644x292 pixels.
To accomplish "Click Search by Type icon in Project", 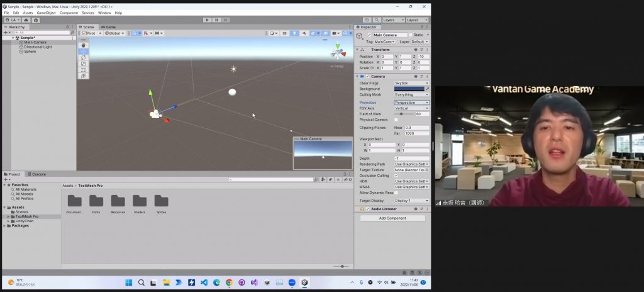I will (x=324, y=180).
